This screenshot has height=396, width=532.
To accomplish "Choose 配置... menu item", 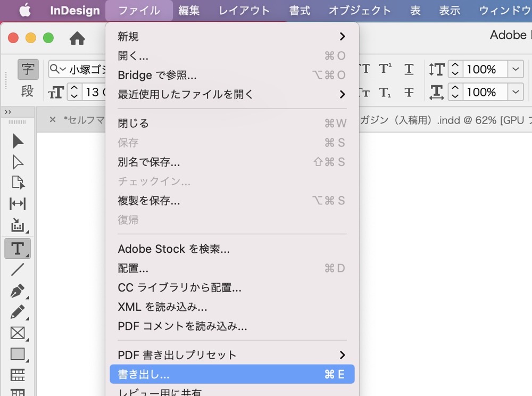I will click(232, 268).
